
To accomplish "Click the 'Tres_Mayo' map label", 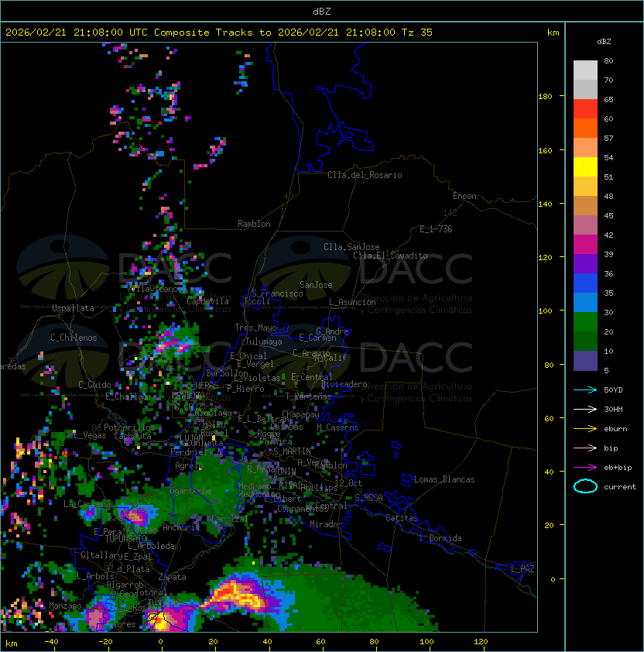I will click(x=255, y=328).
